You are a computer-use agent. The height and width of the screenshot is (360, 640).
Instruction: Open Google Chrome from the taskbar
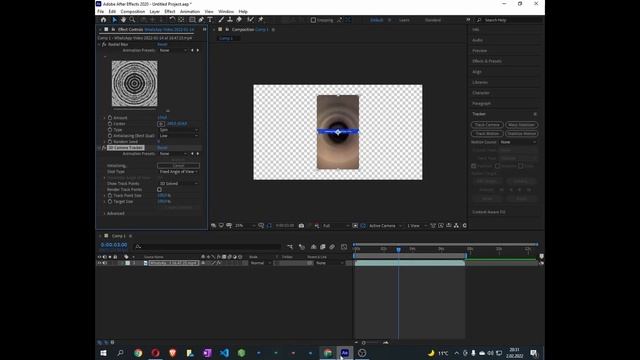click(x=138, y=353)
